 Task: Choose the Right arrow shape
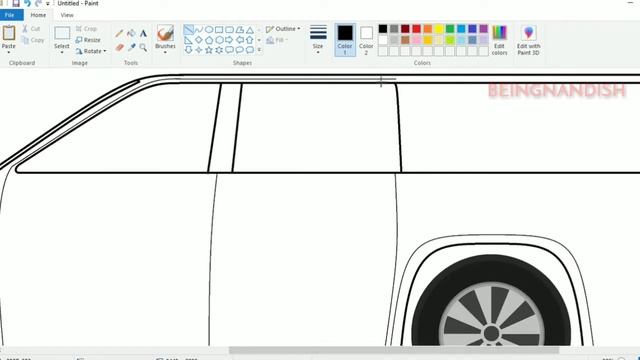click(x=229, y=40)
